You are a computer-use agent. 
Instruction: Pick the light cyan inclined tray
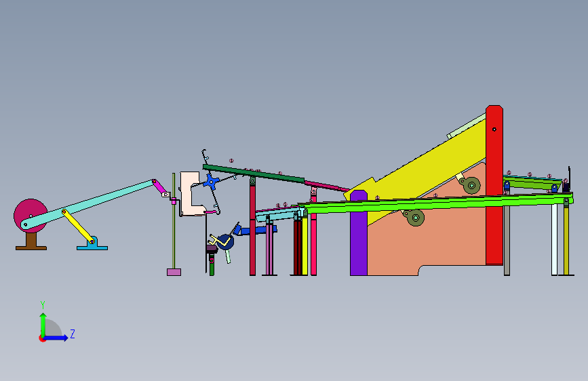pyautogui.click(x=279, y=214)
